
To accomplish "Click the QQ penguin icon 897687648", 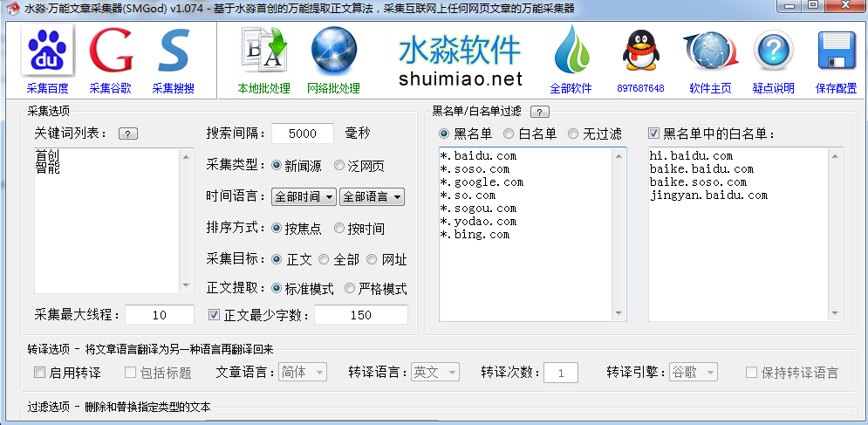I will point(640,60).
